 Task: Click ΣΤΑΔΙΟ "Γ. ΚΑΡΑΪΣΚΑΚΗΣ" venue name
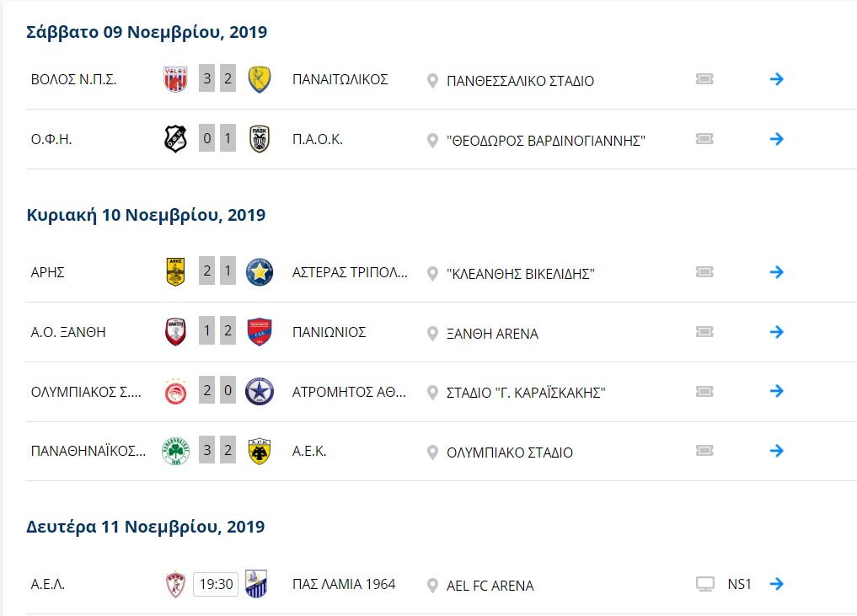[x=526, y=393]
